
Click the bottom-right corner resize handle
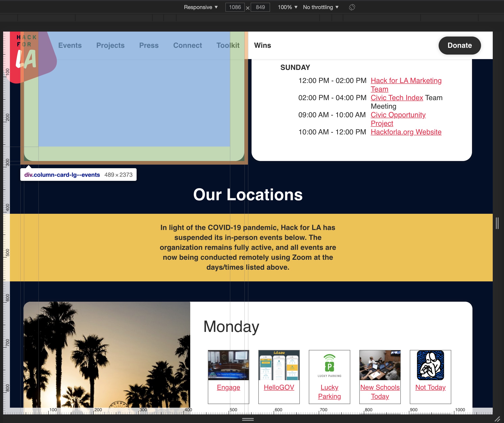(497, 419)
